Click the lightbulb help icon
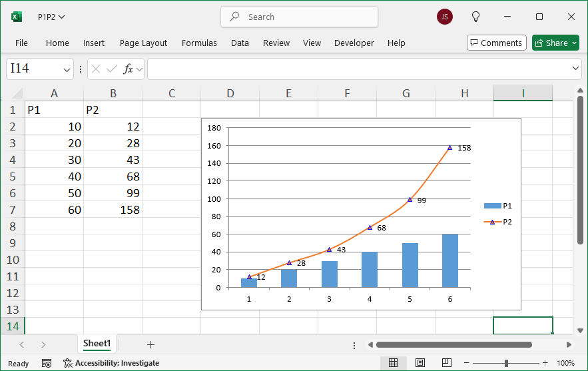This screenshot has height=371, width=588. (x=476, y=17)
